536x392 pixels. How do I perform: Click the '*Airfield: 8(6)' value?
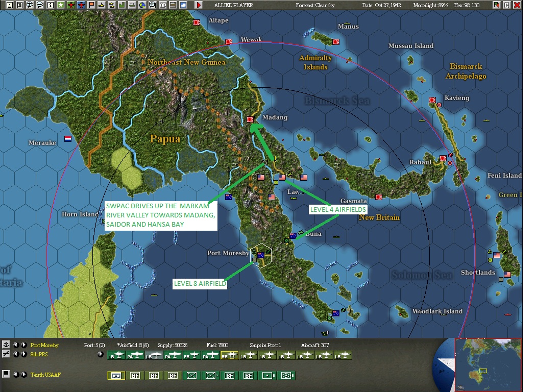(x=133, y=345)
